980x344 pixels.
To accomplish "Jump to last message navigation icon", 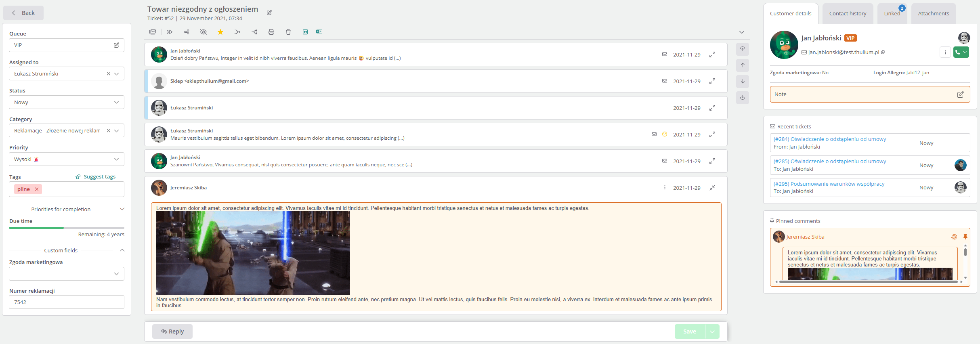I will 743,97.
